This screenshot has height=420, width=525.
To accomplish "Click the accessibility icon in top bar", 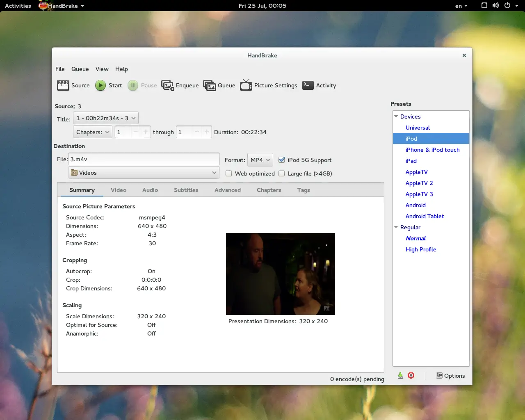I will click(484, 6).
